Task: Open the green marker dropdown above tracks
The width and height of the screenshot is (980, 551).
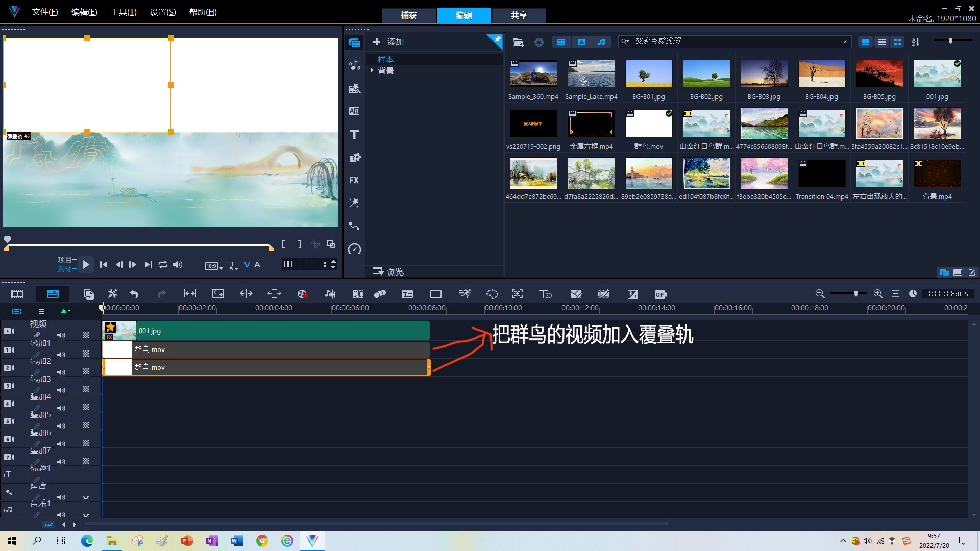Action: tap(65, 311)
